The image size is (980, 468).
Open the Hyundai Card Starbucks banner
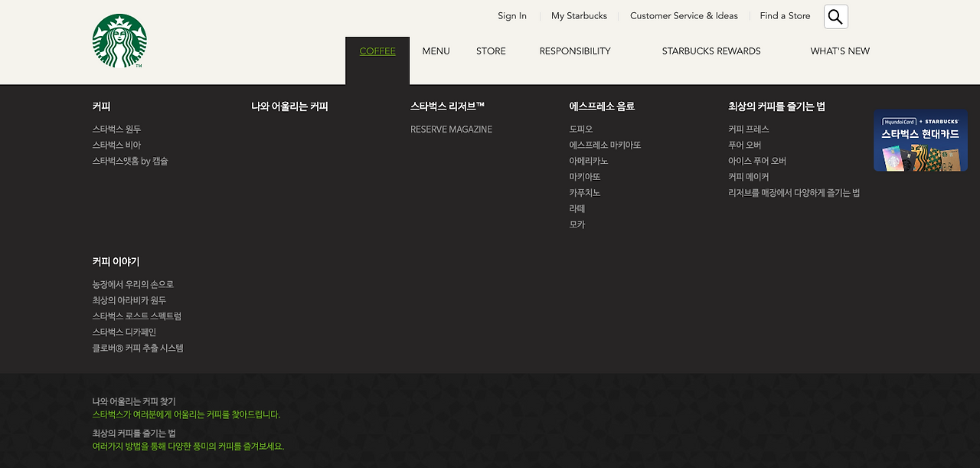920,140
